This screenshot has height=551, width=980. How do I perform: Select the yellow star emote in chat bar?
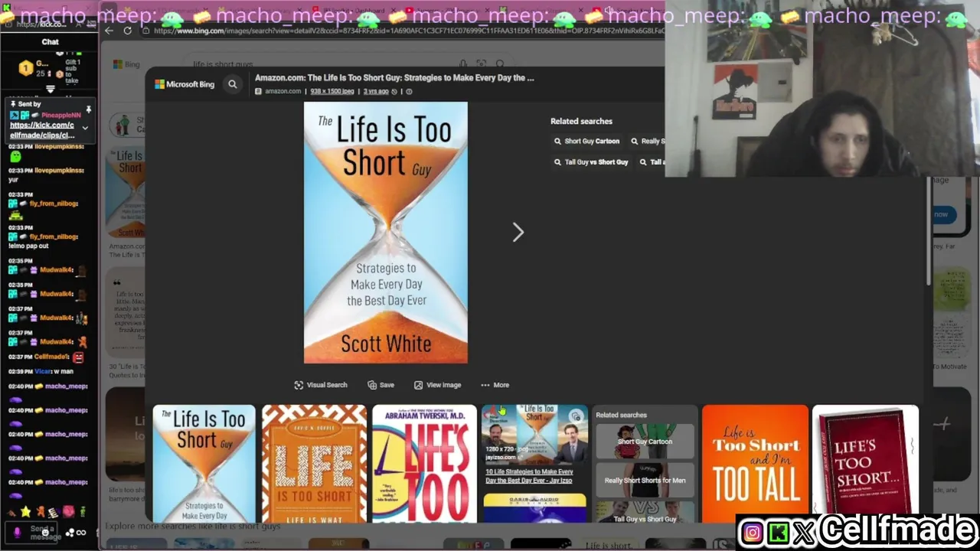25,511
